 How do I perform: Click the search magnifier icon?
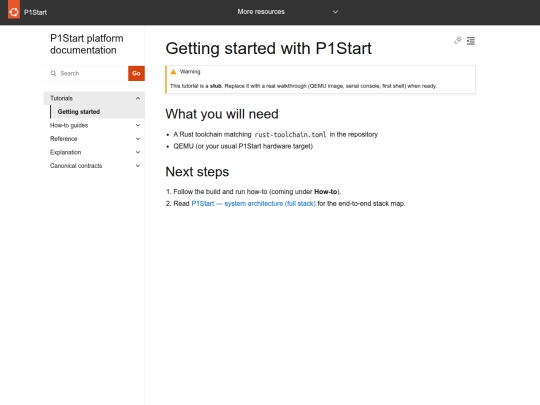click(53, 73)
